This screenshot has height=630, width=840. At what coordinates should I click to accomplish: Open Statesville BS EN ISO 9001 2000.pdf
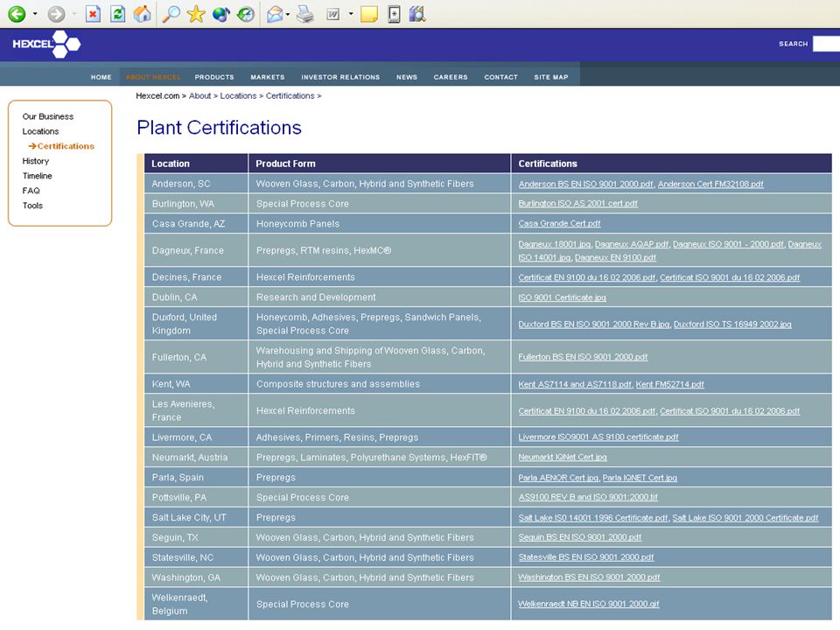[x=586, y=557]
